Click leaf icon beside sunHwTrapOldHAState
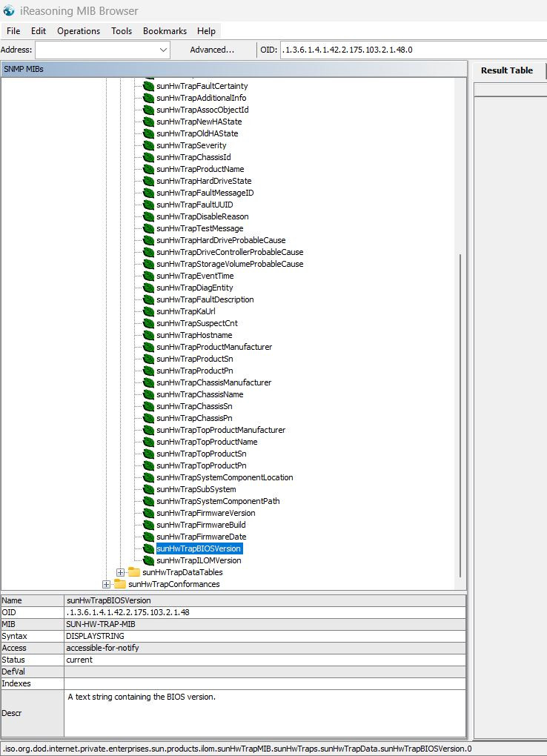 148,133
